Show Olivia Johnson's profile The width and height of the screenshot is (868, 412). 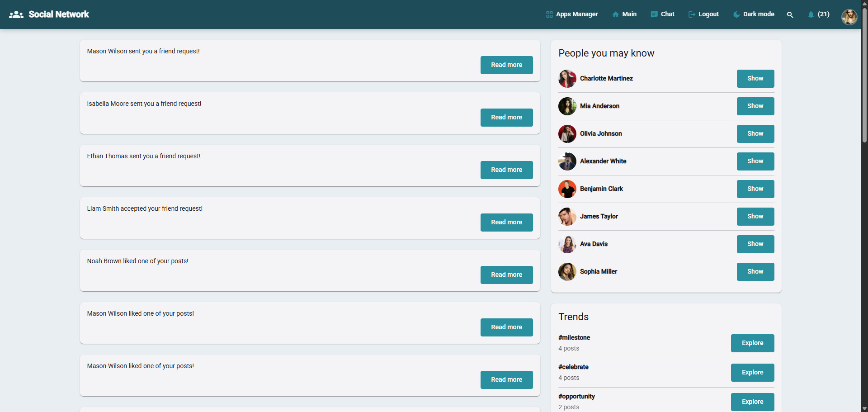click(755, 134)
